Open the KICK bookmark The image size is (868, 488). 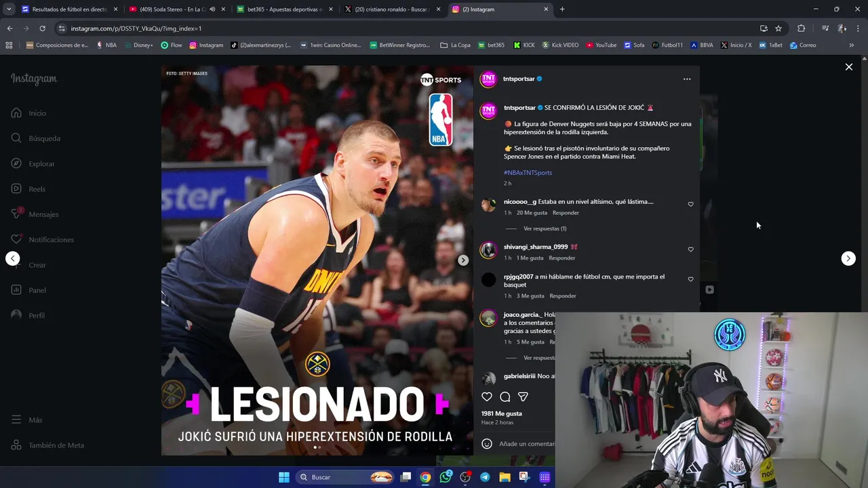[x=524, y=45]
